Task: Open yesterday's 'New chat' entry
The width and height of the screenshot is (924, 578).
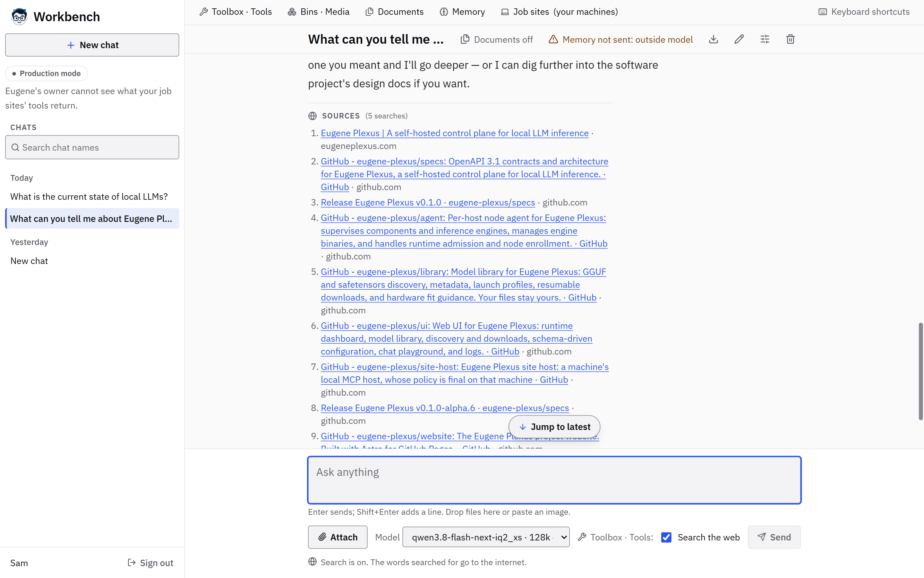Action: [x=92, y=261]
